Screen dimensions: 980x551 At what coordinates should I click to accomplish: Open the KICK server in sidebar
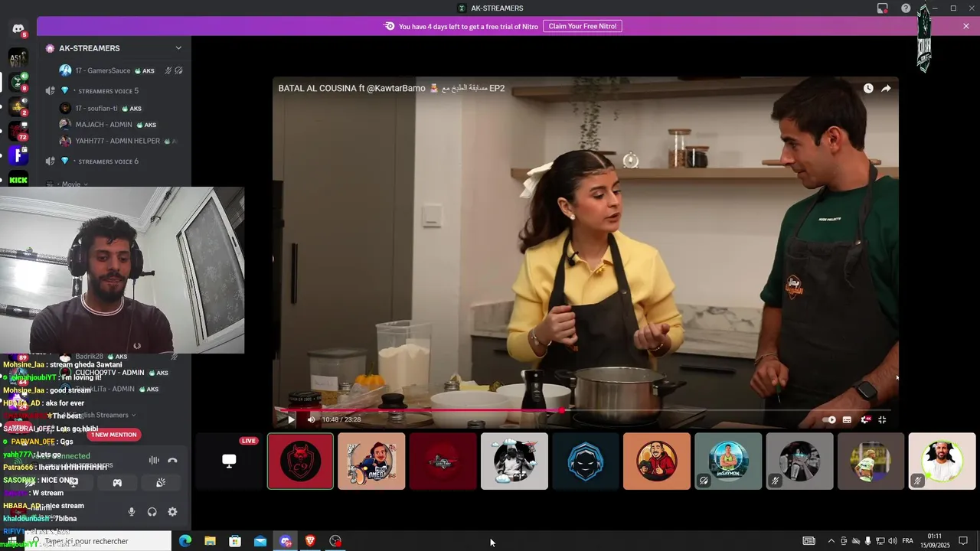click(18, 181)
